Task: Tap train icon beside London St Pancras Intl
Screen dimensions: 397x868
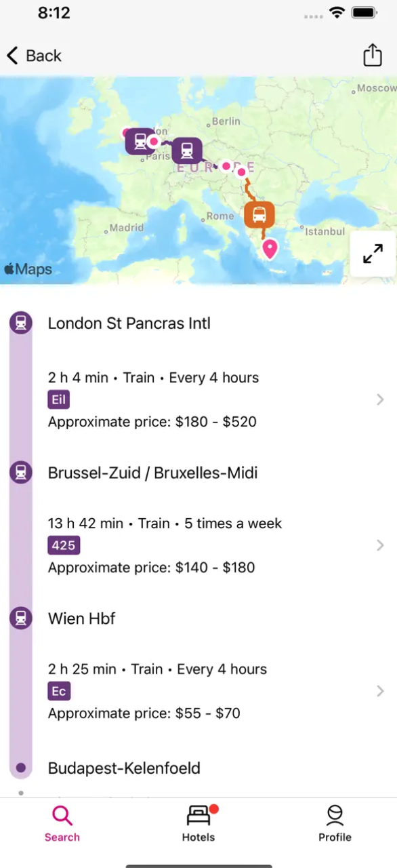Action: 21,323
